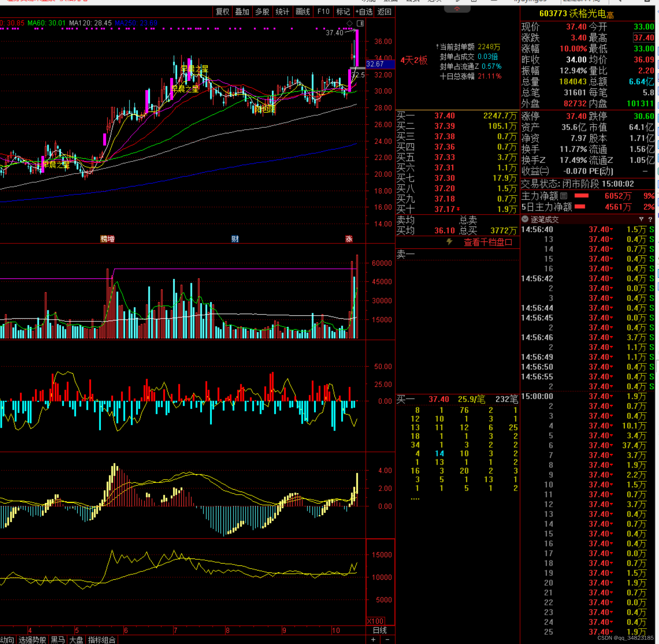Viewport: 659px width, 644px height.
Task: Switch to the 指标组合 tab
Action: pos(102,640)
